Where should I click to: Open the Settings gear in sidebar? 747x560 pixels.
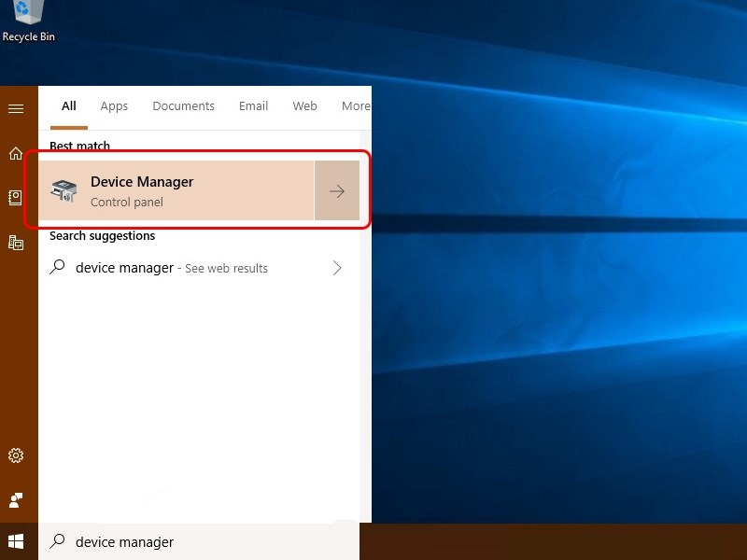pos(16,455)
